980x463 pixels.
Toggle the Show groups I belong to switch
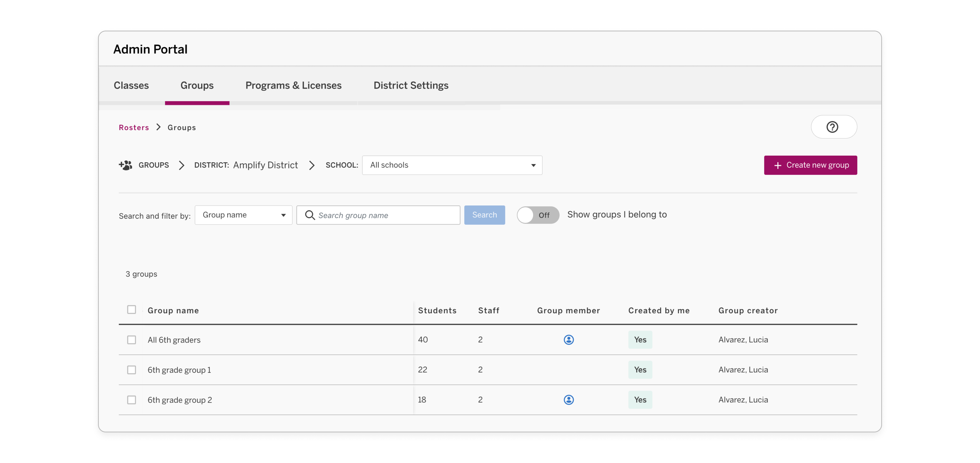coord(537,215)
